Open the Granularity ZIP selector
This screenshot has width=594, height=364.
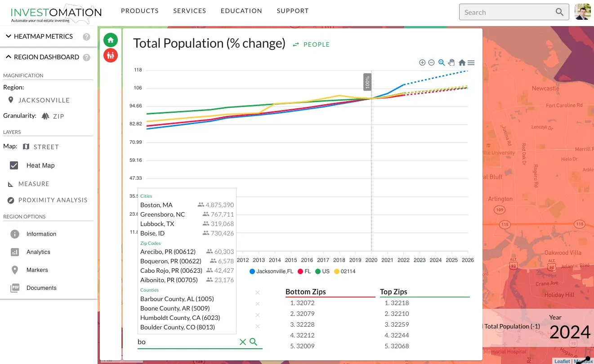click(53, 116)
